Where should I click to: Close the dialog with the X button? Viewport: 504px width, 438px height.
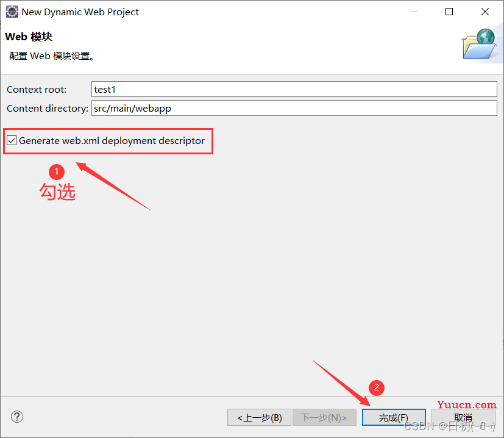coord(484,12)
